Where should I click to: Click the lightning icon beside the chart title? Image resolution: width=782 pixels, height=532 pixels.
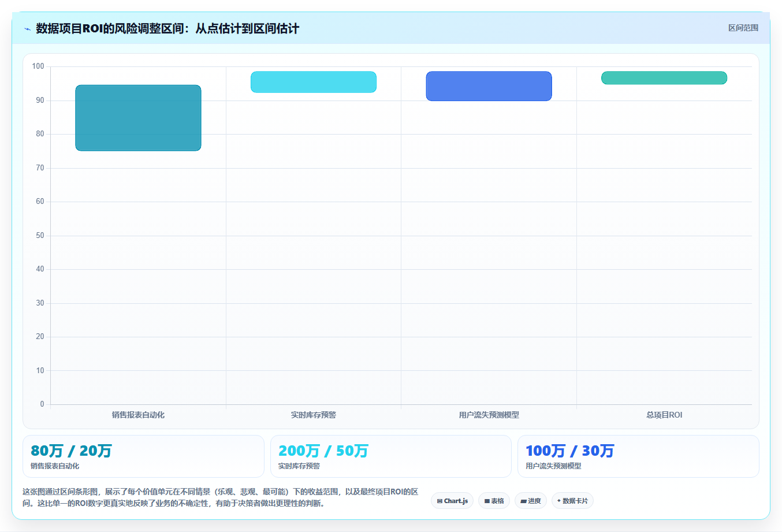(27, 29)
